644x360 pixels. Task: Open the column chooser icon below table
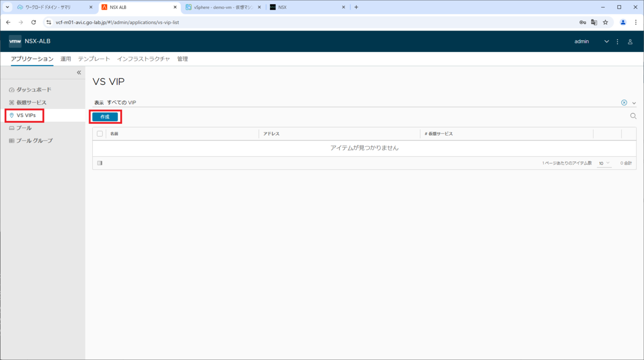pyautogui.click(x=100, y=163)
